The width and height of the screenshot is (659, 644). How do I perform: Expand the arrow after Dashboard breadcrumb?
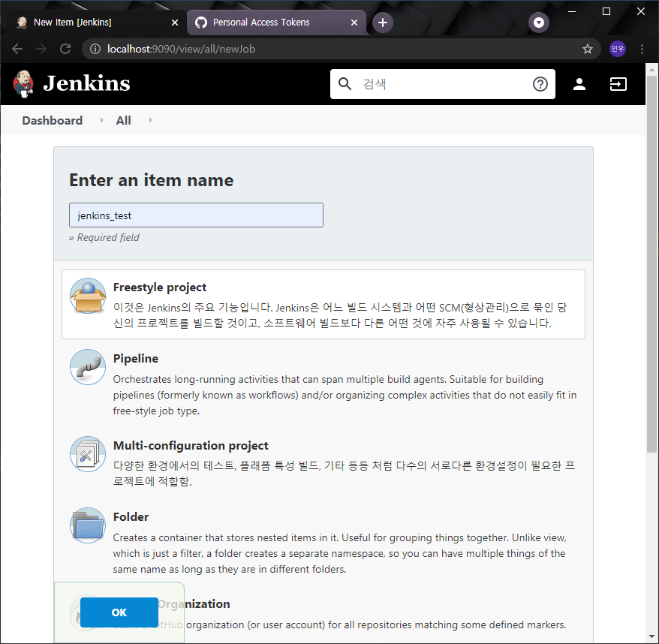(x=101, y=120)
